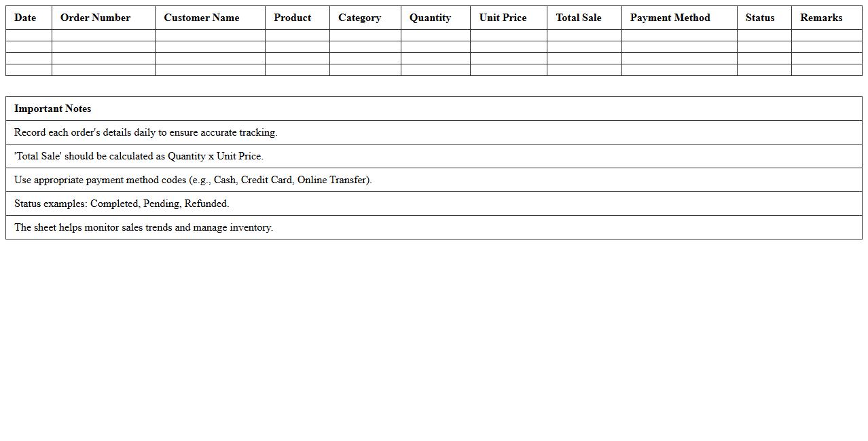Click the Status examples note row
This screenshot has height=441, width=868.
122,204
